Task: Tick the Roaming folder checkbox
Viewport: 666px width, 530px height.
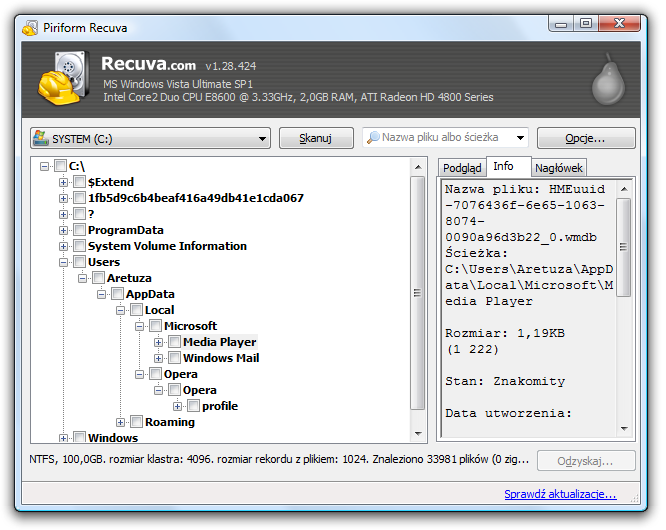Action: click(136, 422)
